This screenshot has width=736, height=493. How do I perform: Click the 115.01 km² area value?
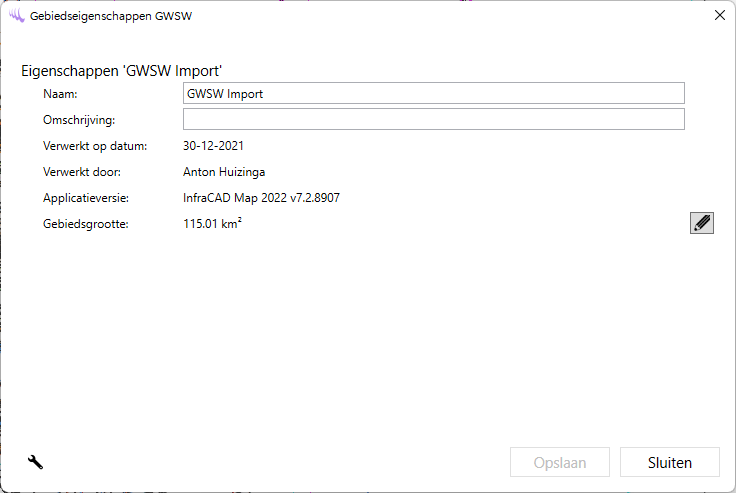click(x=212, y=224)
